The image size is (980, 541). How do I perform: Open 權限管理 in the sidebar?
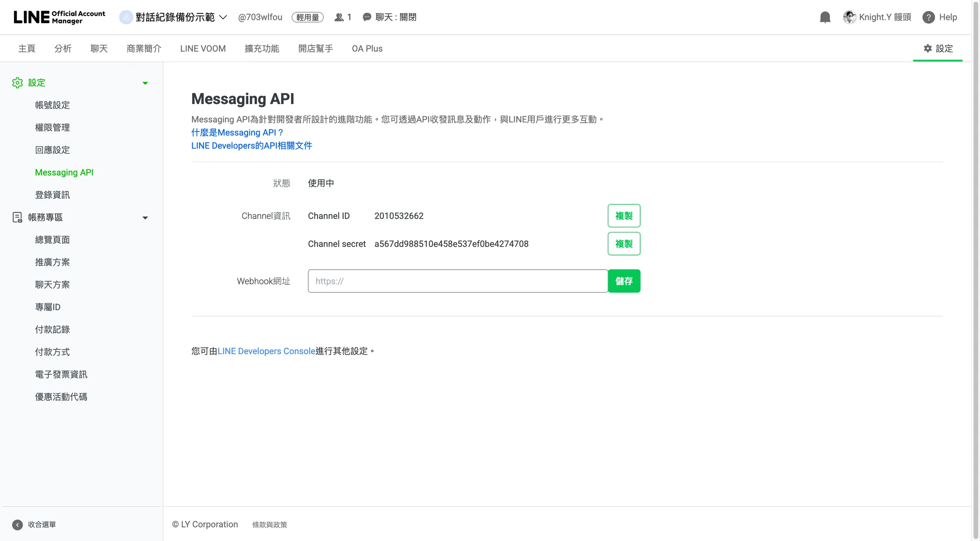point(52,128)
